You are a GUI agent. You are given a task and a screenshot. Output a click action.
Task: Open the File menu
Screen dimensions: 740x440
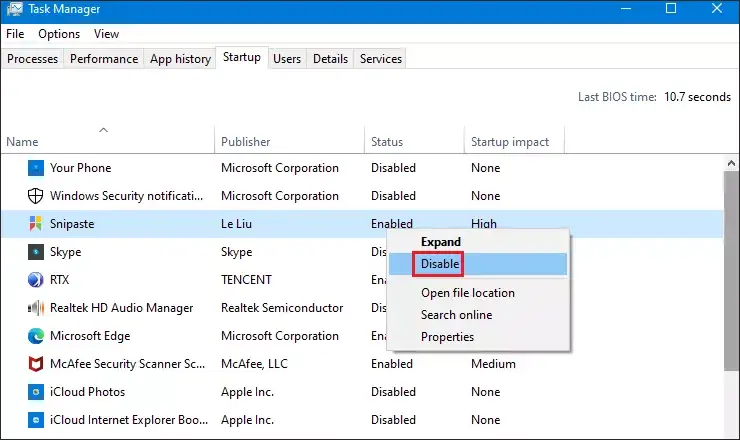tap(15, 34)
